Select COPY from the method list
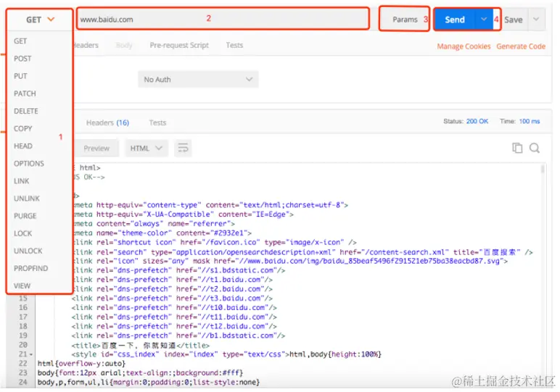Screen dimensions: 560x392 point(23,128)
